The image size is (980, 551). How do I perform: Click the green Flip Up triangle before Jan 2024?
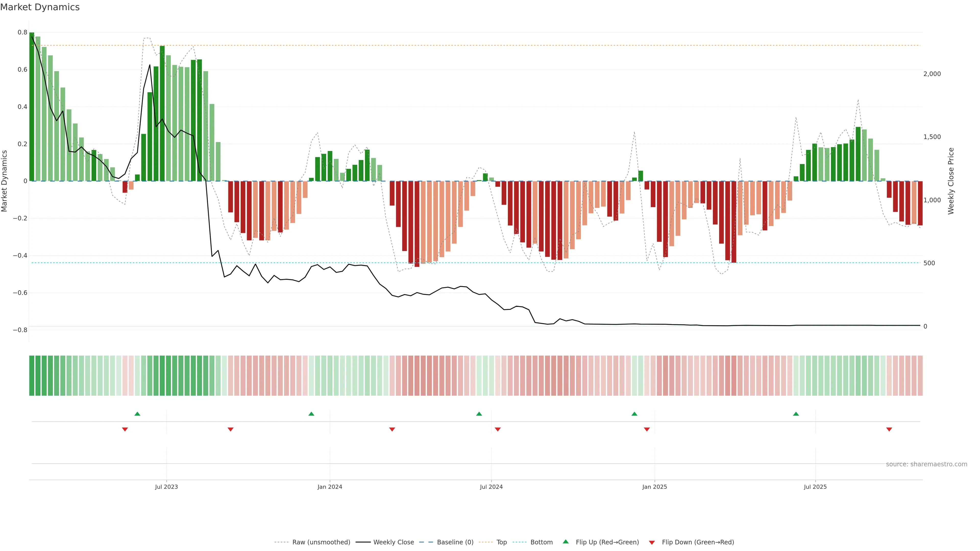pos(311,414)
